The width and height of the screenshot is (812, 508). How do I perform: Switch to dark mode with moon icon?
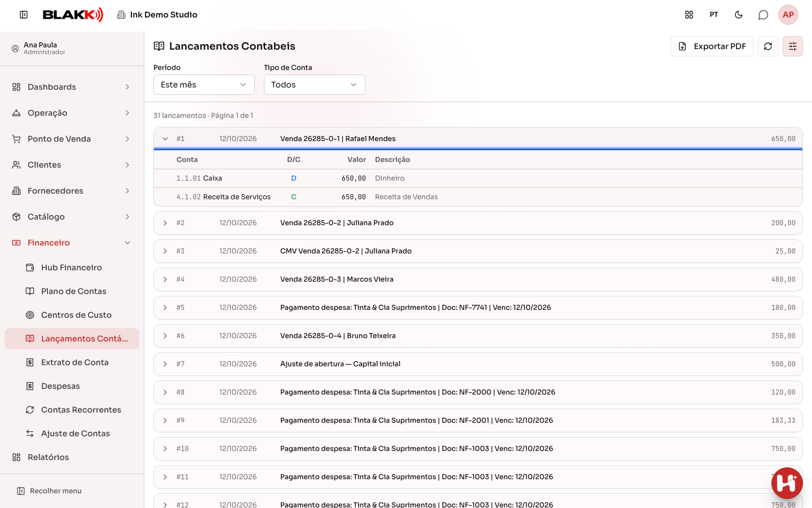(x=739, y=15)
